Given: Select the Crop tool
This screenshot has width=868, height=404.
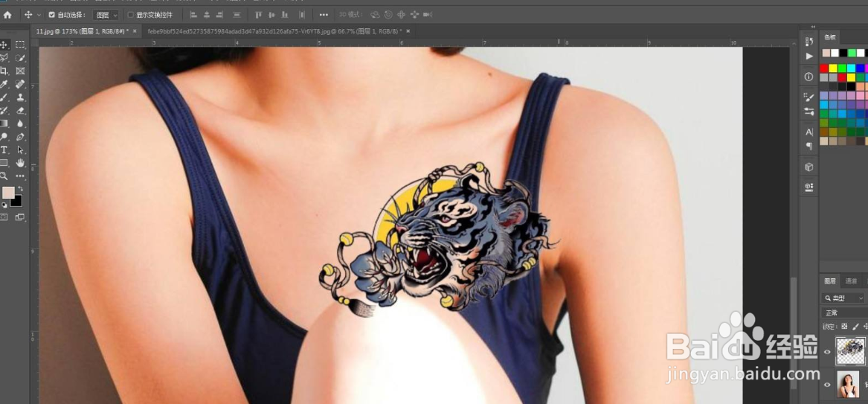Looking at the screenshot, I should 4,71.
